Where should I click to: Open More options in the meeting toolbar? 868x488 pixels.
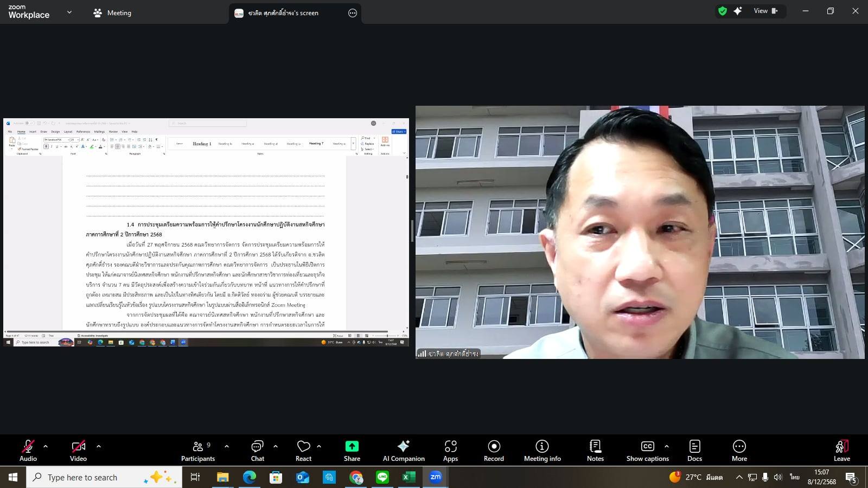pos(739,451)
